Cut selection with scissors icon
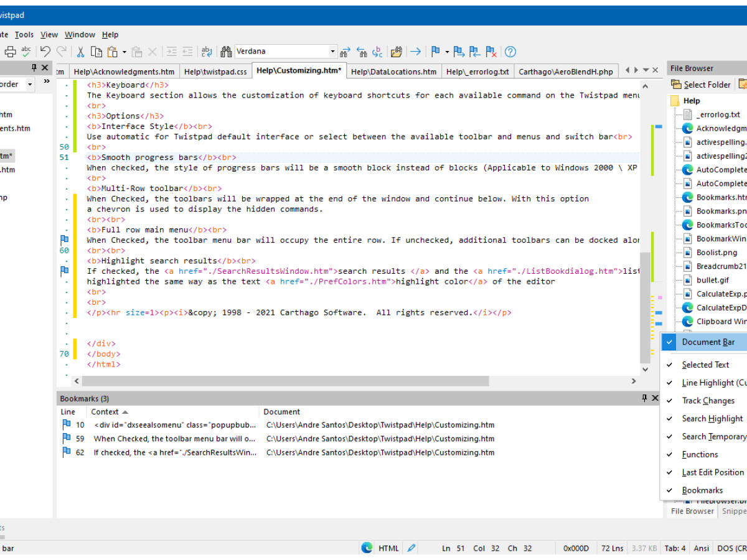Viewport: 747px width, 560px height. click(x=80, y=52)
